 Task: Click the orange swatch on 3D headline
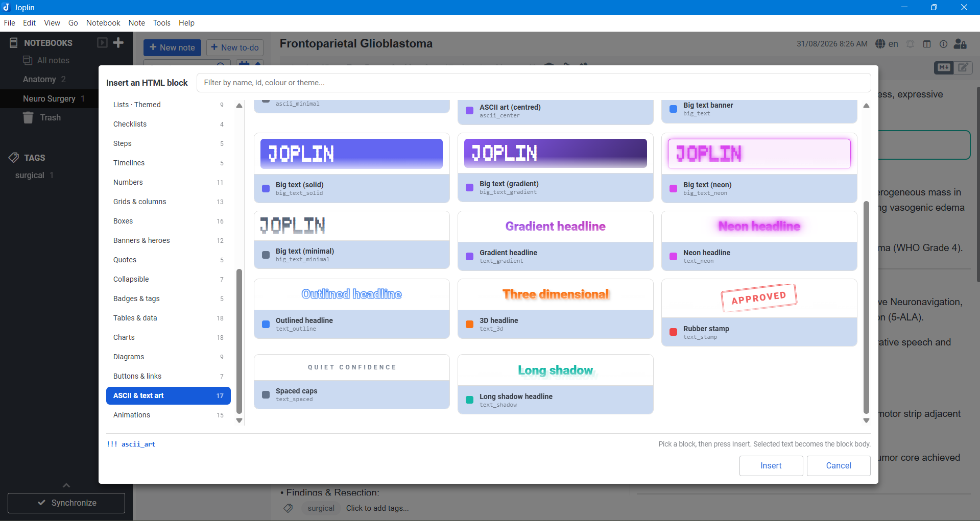pos(469,325)
